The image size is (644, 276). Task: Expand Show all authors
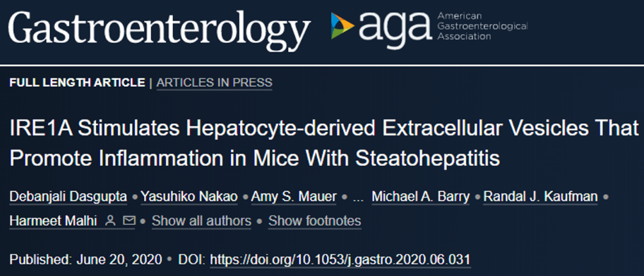[x=201, y=221]
